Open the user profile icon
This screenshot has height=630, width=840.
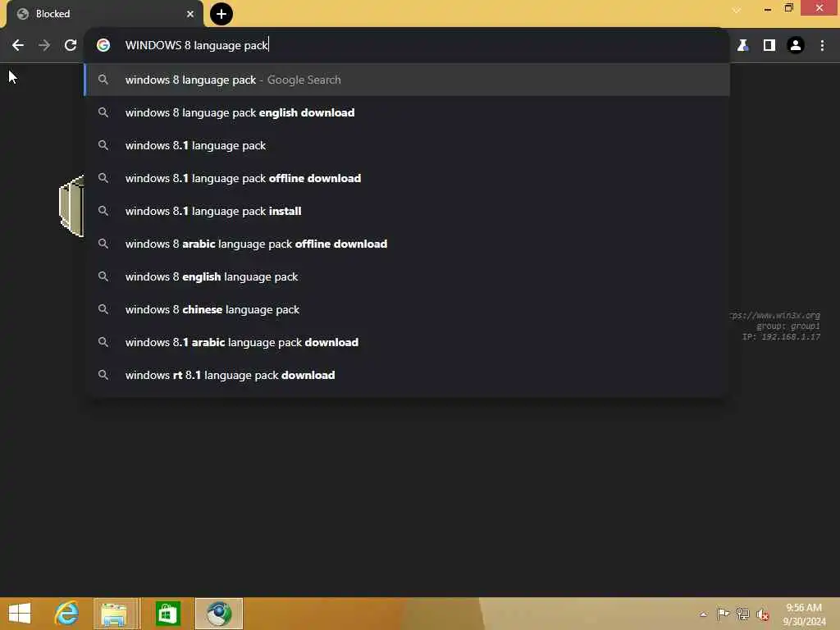(x=796, y=46)
